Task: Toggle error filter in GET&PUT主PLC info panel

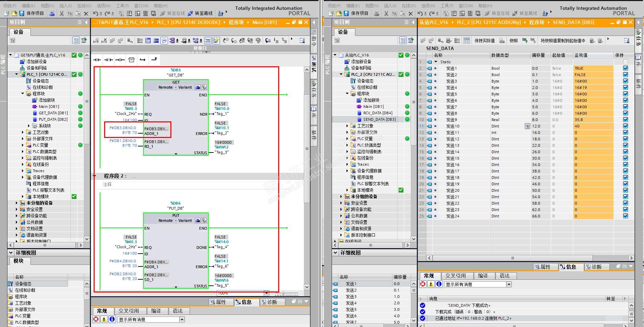Action: click(96, 320)
